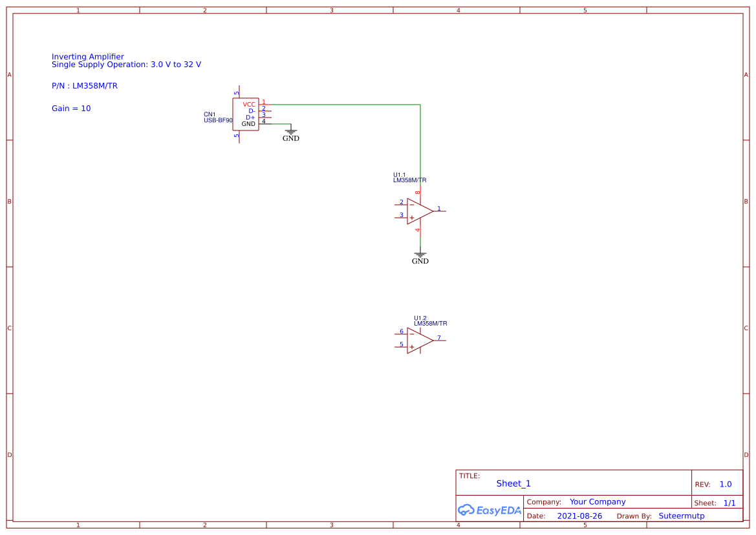Click the D+ pin label on CN1
The image size is (756, 535).
(249, 116)
